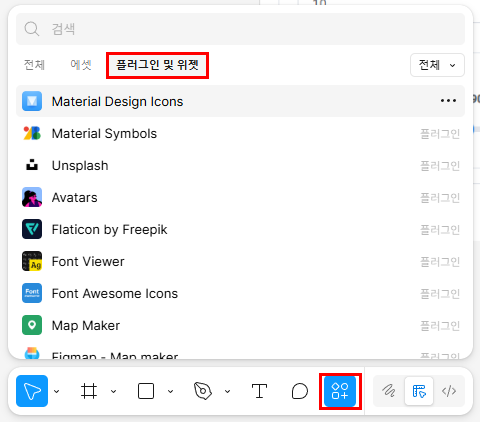Select the Comment bubble tool
This screenshot has width=480, height=422.
coord(300,391)
